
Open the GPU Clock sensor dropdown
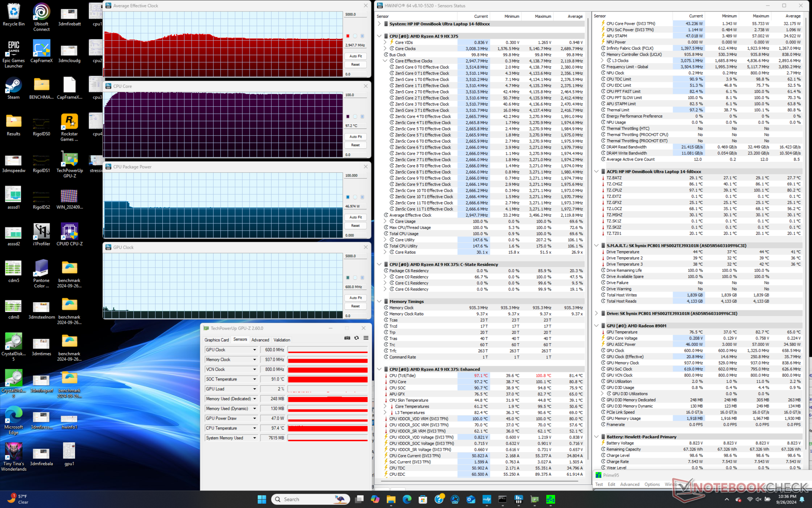click(255, 350)
